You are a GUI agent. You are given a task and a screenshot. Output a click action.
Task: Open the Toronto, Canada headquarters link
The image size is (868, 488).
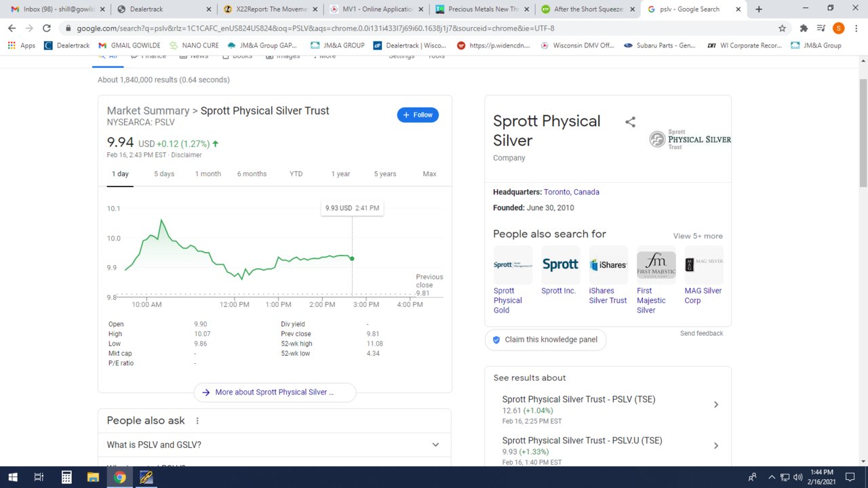(572, 192)
